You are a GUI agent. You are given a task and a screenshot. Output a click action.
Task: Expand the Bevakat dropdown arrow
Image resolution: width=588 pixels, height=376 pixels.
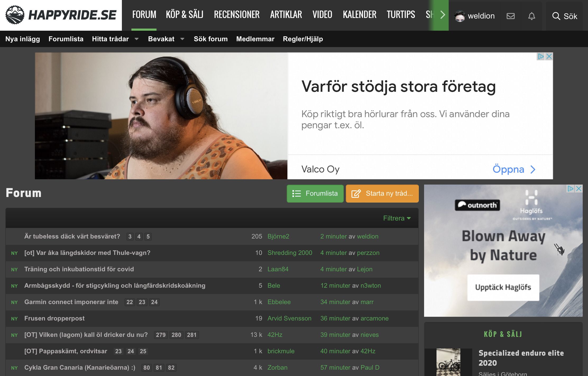tap(182, 39)
